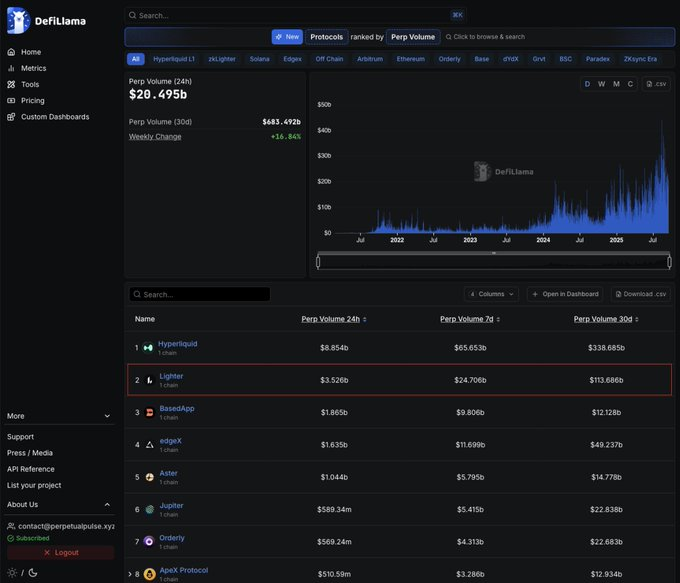Sort by Perp Volume 7d column
This screenshot has height=583, width=680.
(470, 319)
